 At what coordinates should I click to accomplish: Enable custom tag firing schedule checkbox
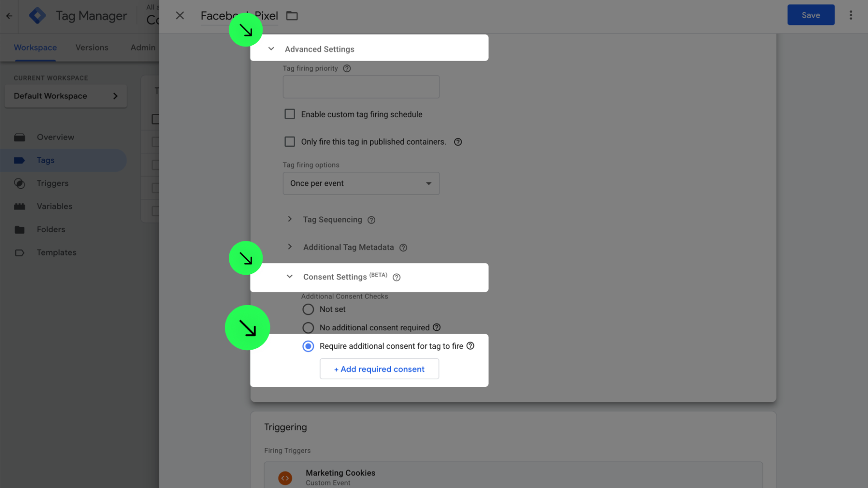[290, 114]
